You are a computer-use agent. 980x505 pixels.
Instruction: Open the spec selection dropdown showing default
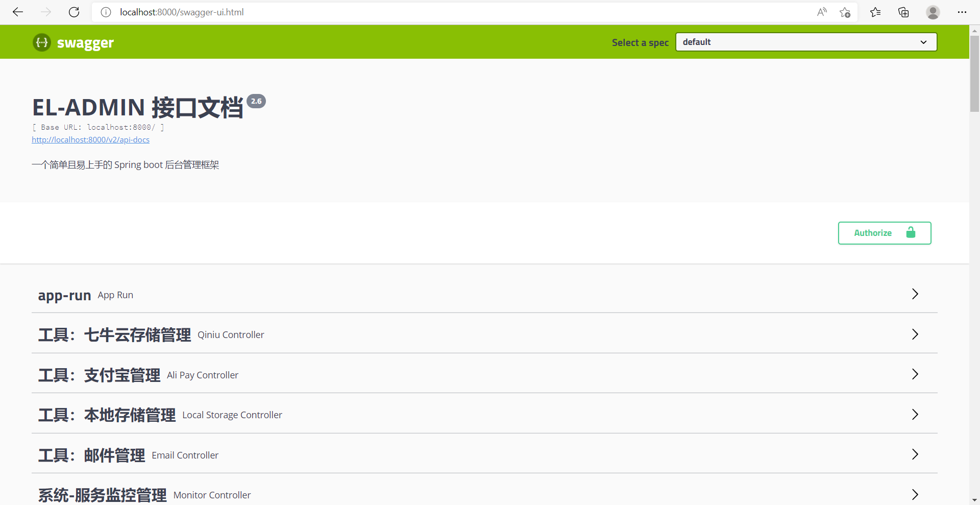click(805, 42)
